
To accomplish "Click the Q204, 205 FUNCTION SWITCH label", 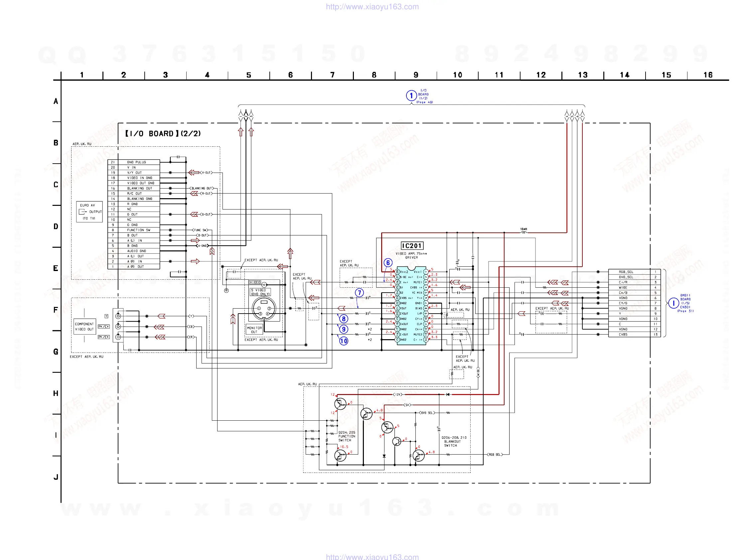I will tap(347, 436).
